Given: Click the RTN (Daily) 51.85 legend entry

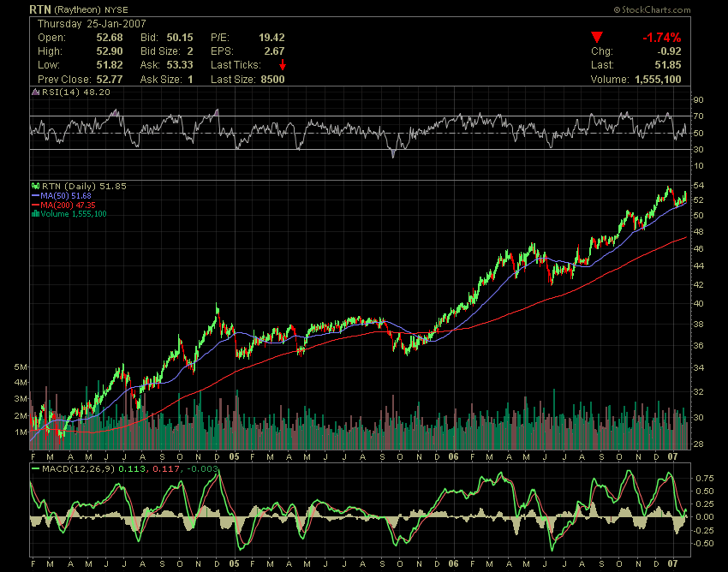Looking at the screenshot, I should click(x=84, y=186).
